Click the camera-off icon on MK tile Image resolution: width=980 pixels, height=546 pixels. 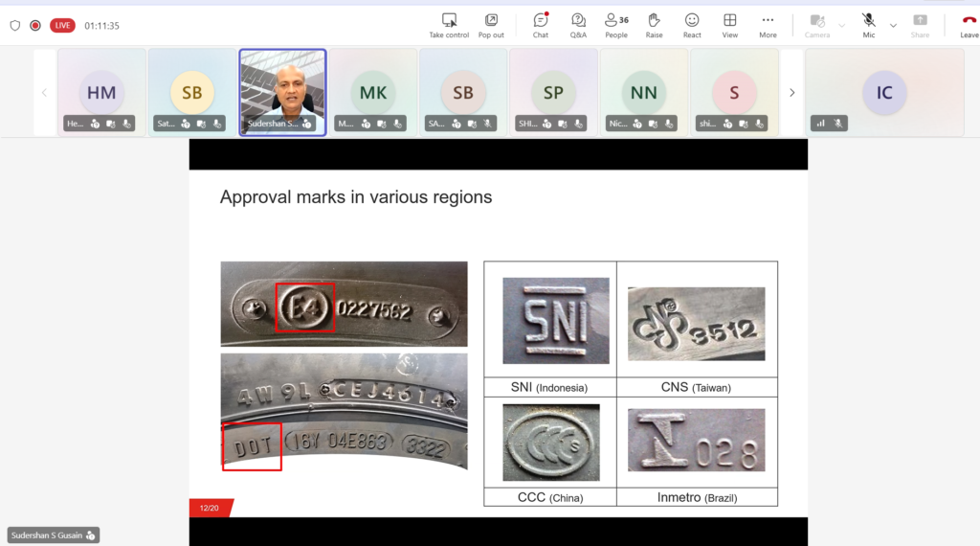[x=382, y=124]
